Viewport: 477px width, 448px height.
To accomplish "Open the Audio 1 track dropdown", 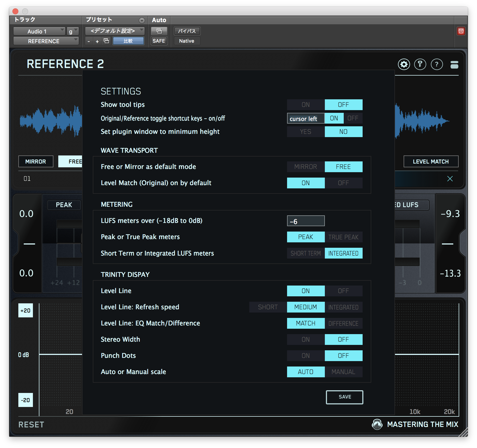I will pyautogui.click(x=39, y=31).
